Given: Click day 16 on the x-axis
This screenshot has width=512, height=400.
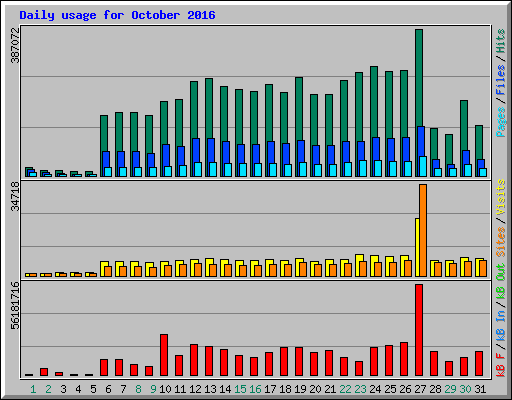Looking at the screenshot, I should pyautogui.click(x=255, y=389).
